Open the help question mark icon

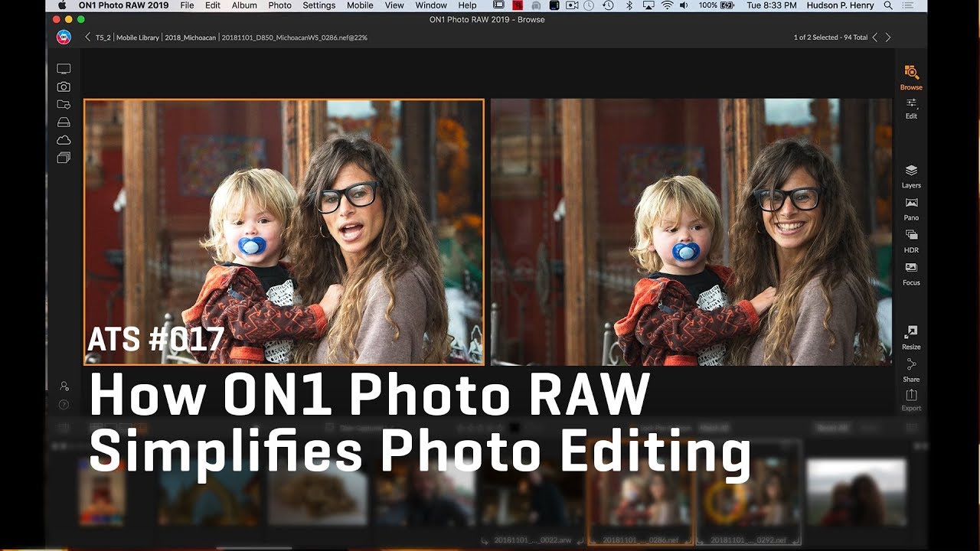[64, 405]
